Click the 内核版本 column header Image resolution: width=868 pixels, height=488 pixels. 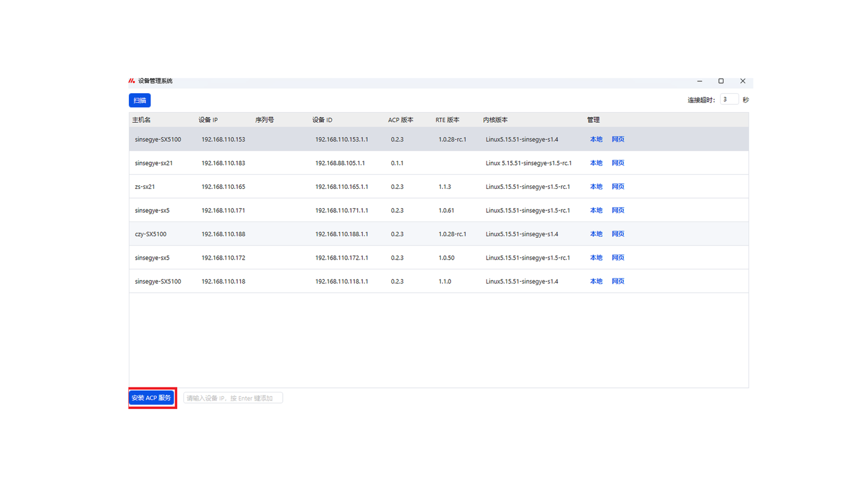coord(495,120)
